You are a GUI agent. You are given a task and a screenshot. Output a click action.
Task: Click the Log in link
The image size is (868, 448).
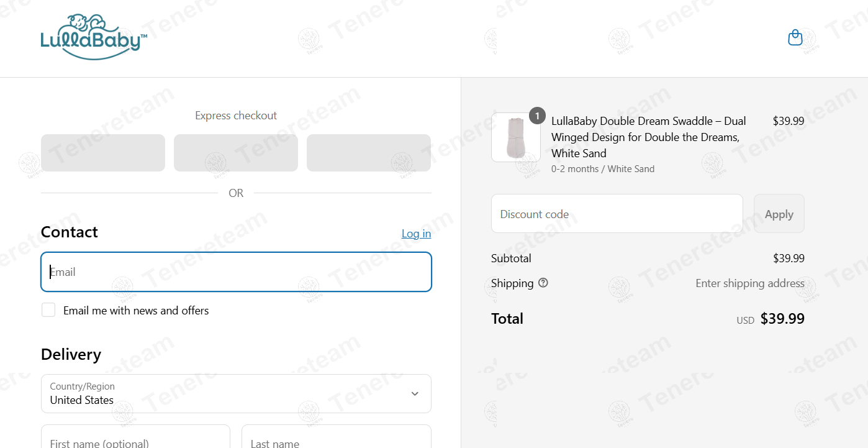click(x=416, y=234)
